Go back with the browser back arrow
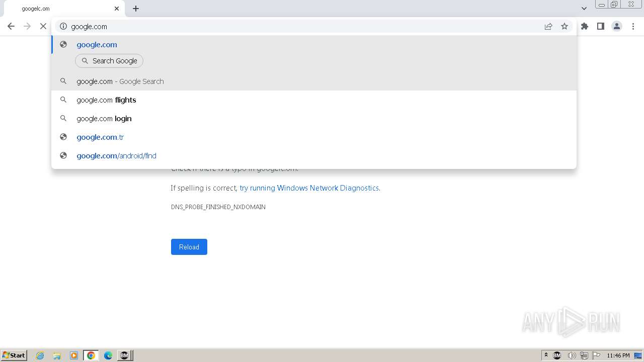The height and width of the screenshot is (362, 644). (x=11, y=26)
